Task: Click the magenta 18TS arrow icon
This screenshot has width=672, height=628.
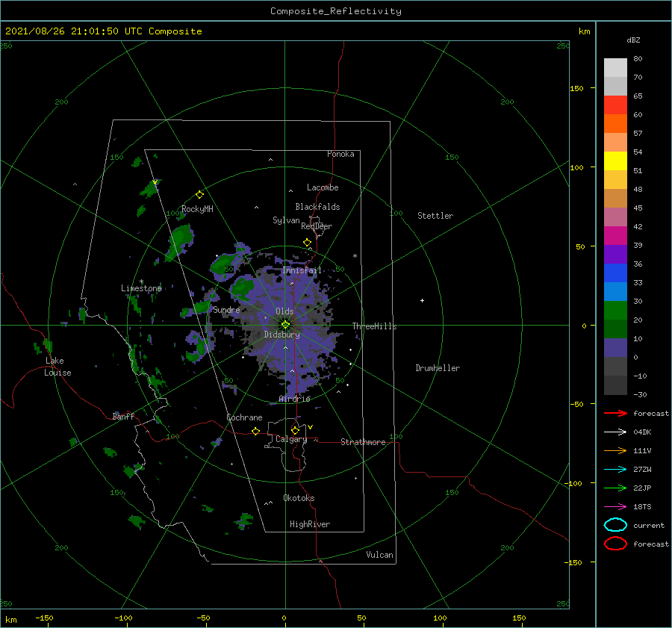Action: 615,507
